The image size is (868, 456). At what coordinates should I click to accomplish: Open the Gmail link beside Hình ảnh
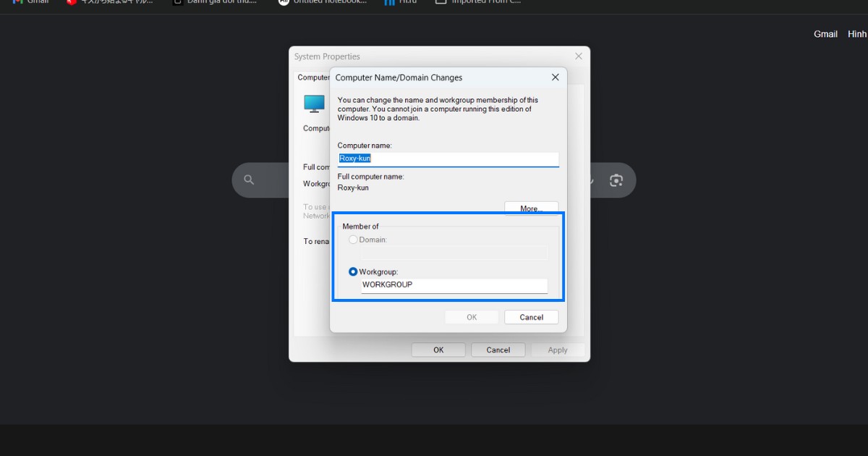tap(825, 34)
